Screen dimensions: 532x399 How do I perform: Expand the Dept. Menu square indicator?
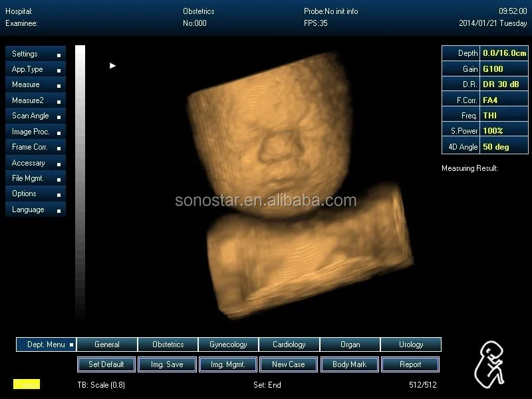pyautogui.click(x=71, y=344)
